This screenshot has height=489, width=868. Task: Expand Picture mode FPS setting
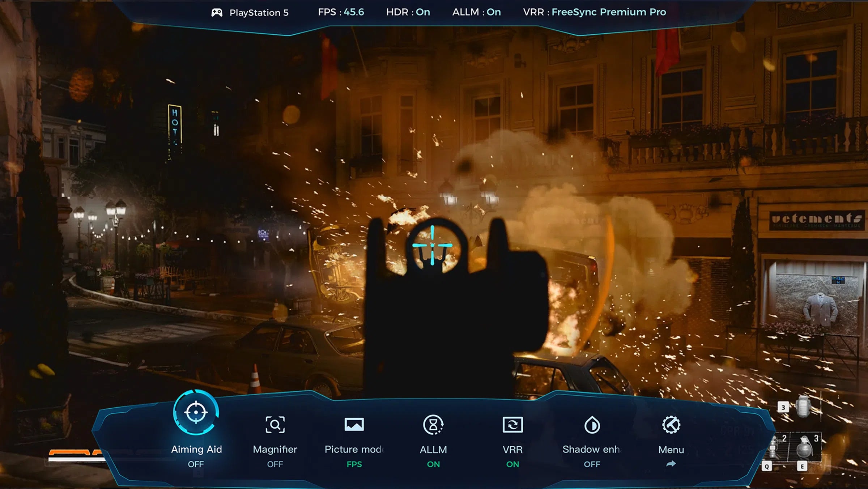click(x=354, y=464)
